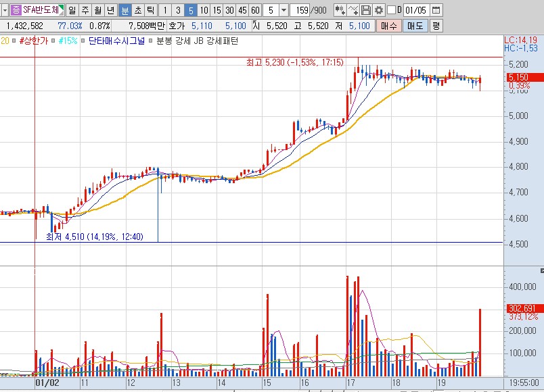The image size is (544, 392).
Task: Toggle the D date checkbox
Action: click(391, 10)
